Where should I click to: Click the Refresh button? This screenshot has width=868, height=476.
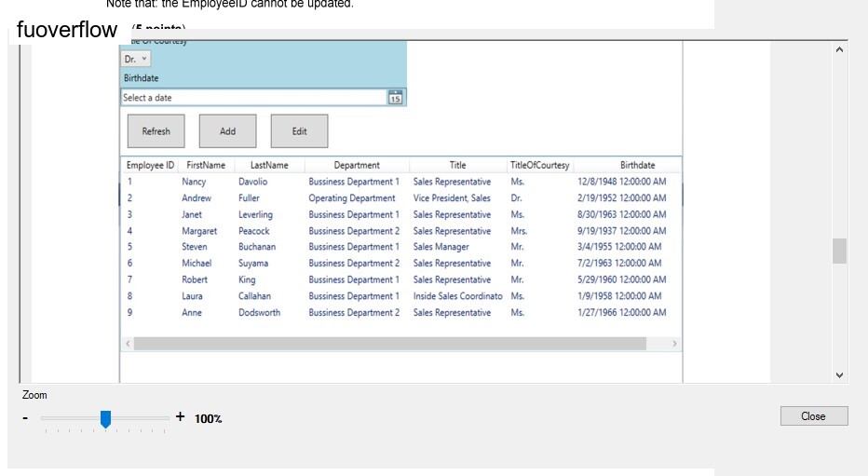click(156, 131)
